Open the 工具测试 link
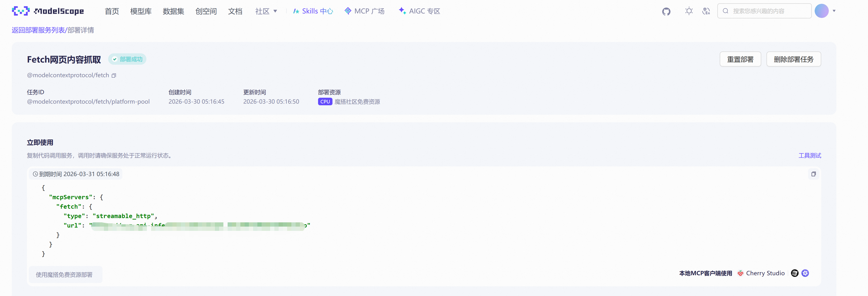This screenshot has height=296, width=868. pyautogui.click(x=809, y=156)
